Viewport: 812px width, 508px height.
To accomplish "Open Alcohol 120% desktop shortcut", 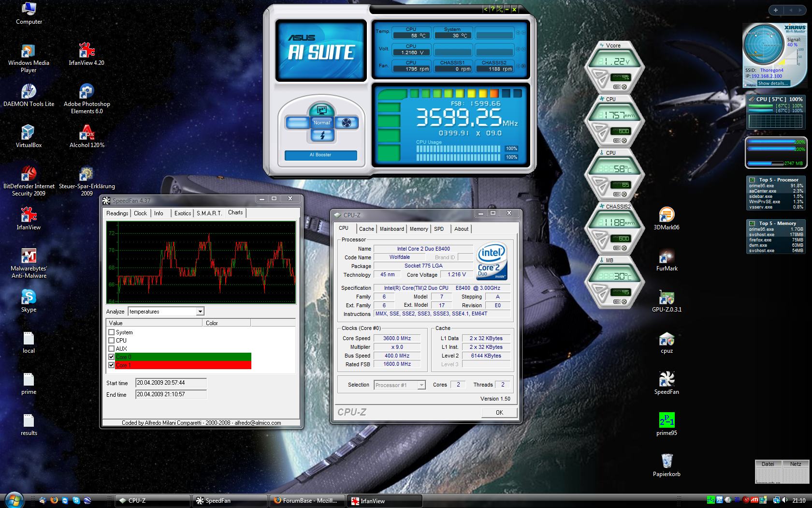I will click(x=87, y=136).
